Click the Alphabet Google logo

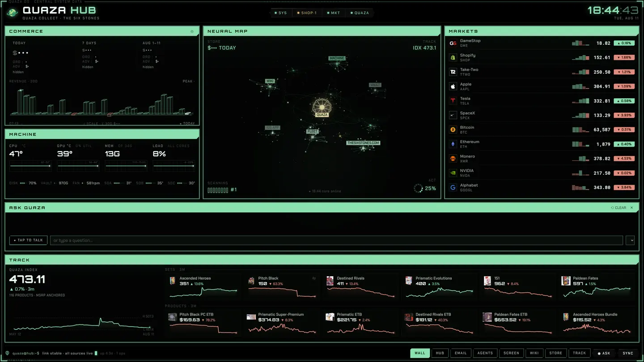coord(453,187)
